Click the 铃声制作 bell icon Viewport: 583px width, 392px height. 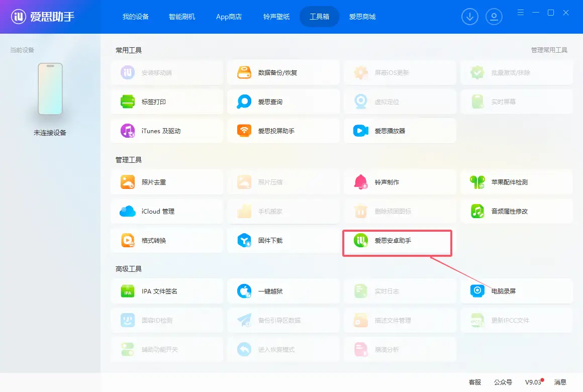click(x=361, y=182)
